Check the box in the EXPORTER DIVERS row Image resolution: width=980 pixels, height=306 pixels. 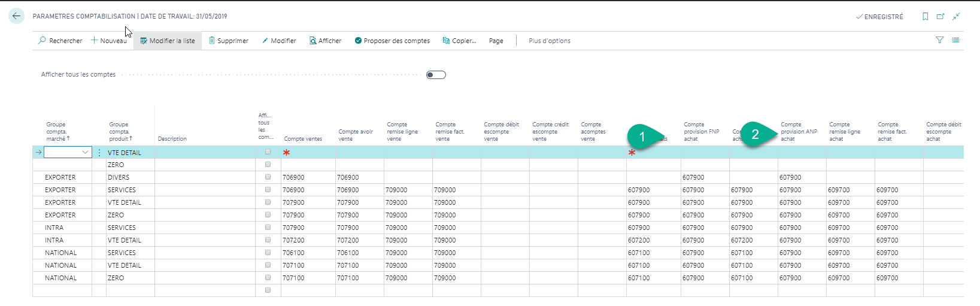tap(268, 177)
